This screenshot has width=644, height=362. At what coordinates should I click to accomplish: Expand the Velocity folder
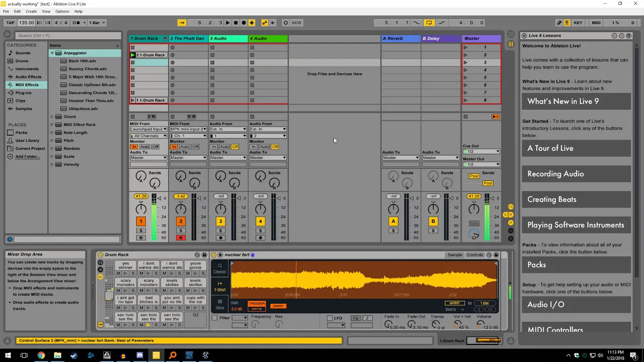pyautogui.click(x=52, y=164)
